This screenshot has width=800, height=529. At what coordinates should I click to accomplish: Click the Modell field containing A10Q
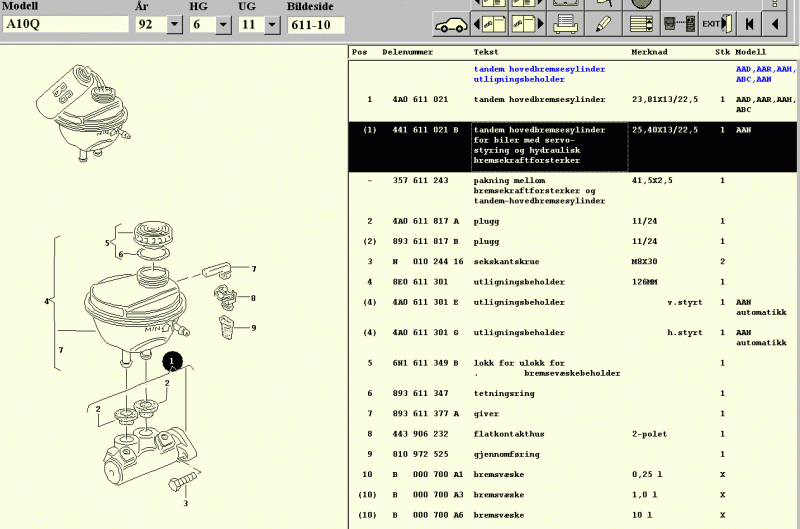66,25
